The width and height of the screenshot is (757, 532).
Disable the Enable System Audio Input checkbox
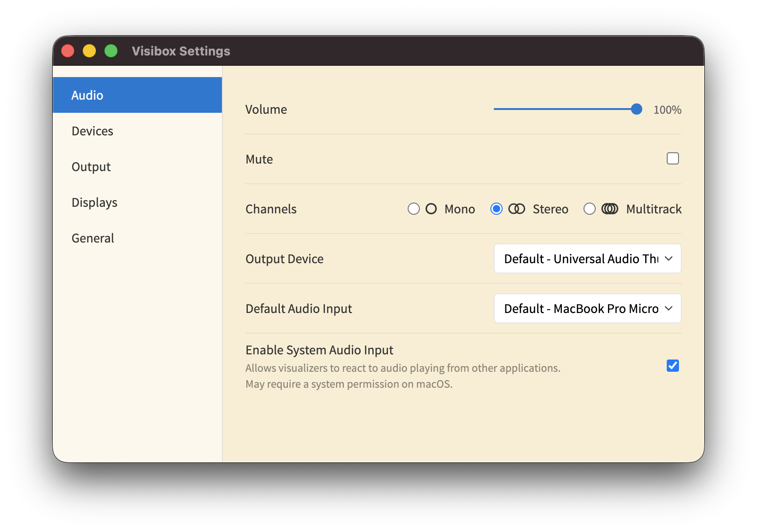click(x=672, y=366)
